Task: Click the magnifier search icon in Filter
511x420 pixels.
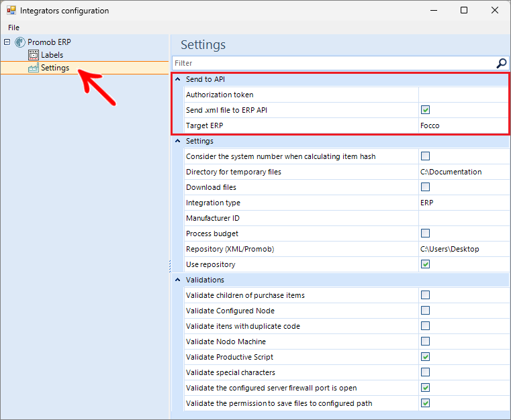Action: 501,63
